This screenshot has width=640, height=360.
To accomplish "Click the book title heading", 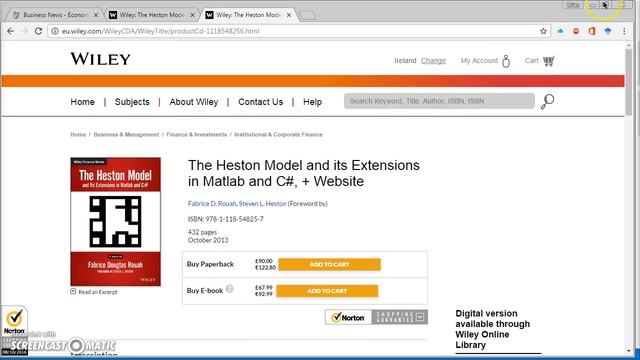I will click(304, 173).
